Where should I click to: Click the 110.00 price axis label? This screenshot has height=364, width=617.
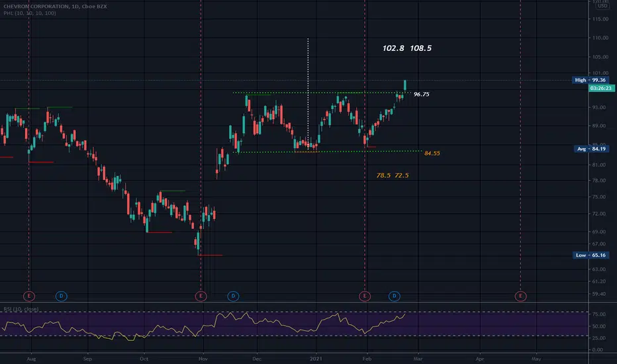600,38
